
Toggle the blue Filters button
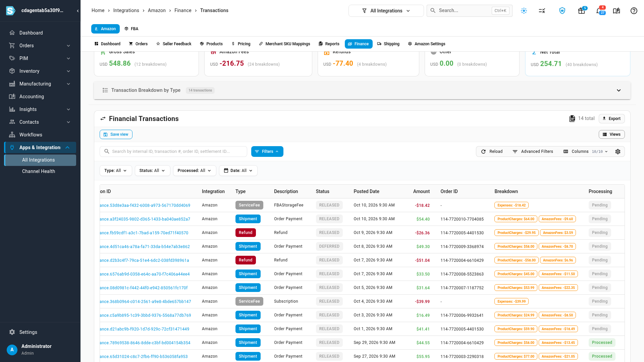pyautogui.click(x=267, y=152)
